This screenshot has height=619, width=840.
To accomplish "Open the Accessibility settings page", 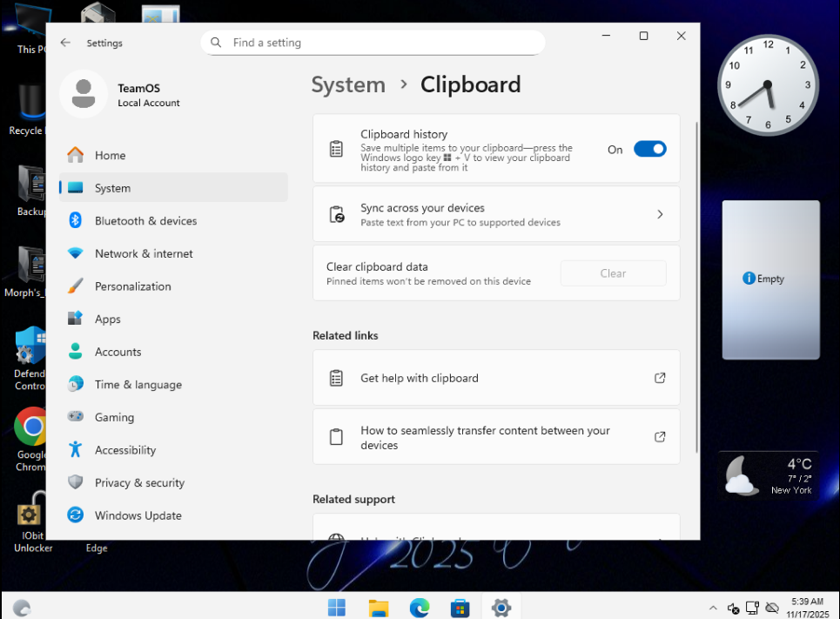I will (x=125, y=450).
